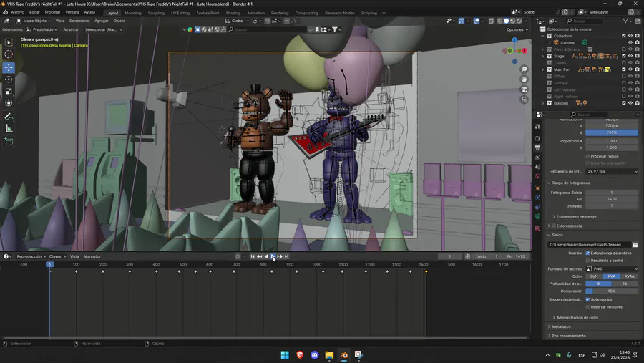Open the Render properties tab

click(537, 138)
